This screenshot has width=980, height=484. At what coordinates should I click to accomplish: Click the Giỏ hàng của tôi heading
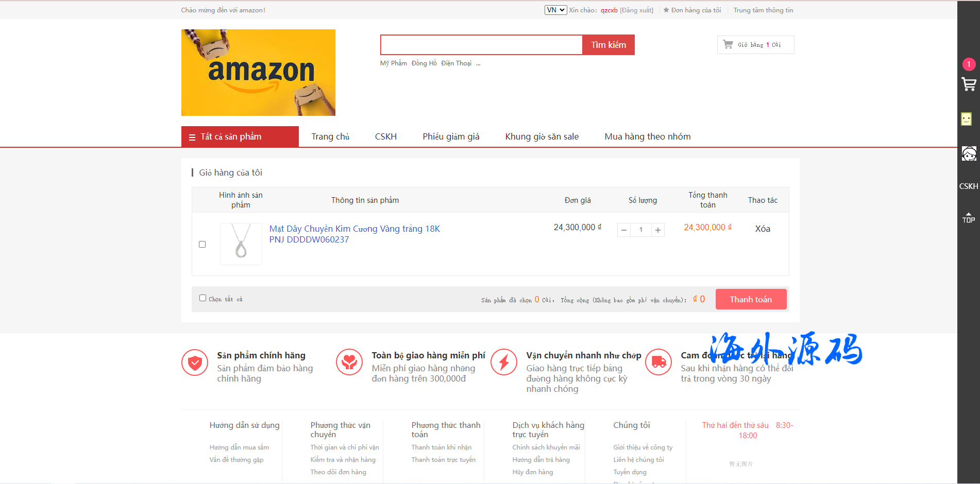[231, 172]
